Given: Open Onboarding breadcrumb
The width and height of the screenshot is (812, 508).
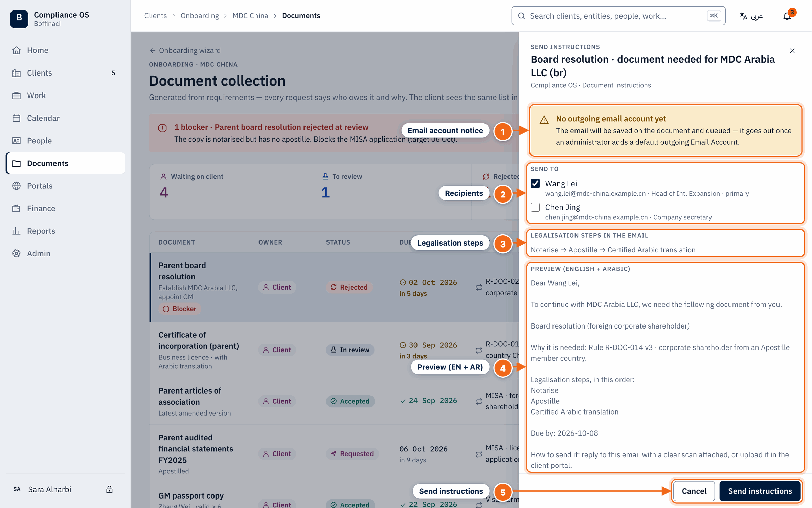Looking at the screenshot, I should (x=200, y=16).
